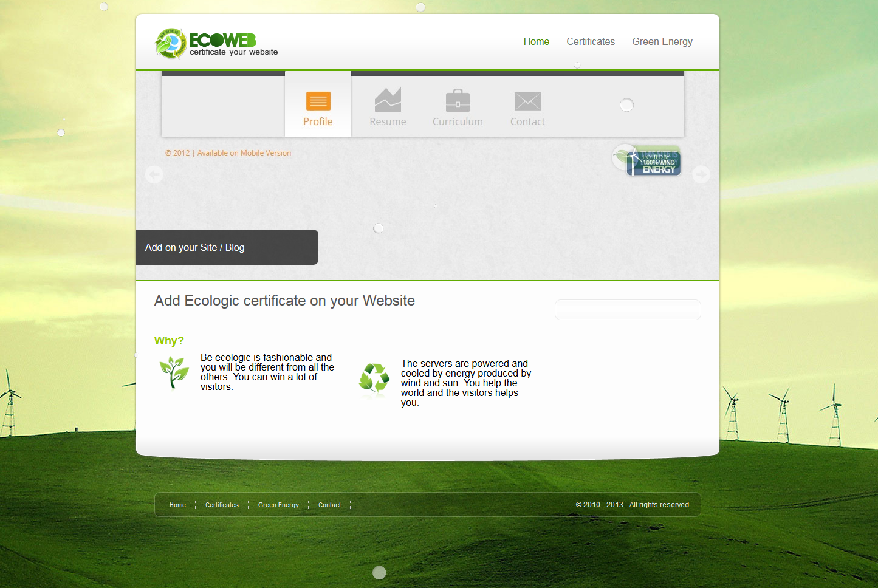Image resolution: width=878 pixels, height=588 pixels.
Task: Click the Add on your Site / Blog banner
Action: click(x=227, y=247)
